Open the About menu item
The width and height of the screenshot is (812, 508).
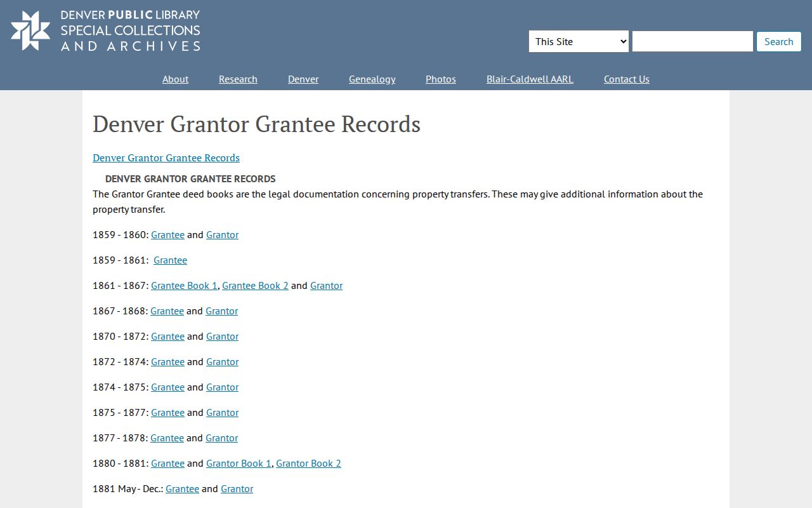(x=175, y=79)
